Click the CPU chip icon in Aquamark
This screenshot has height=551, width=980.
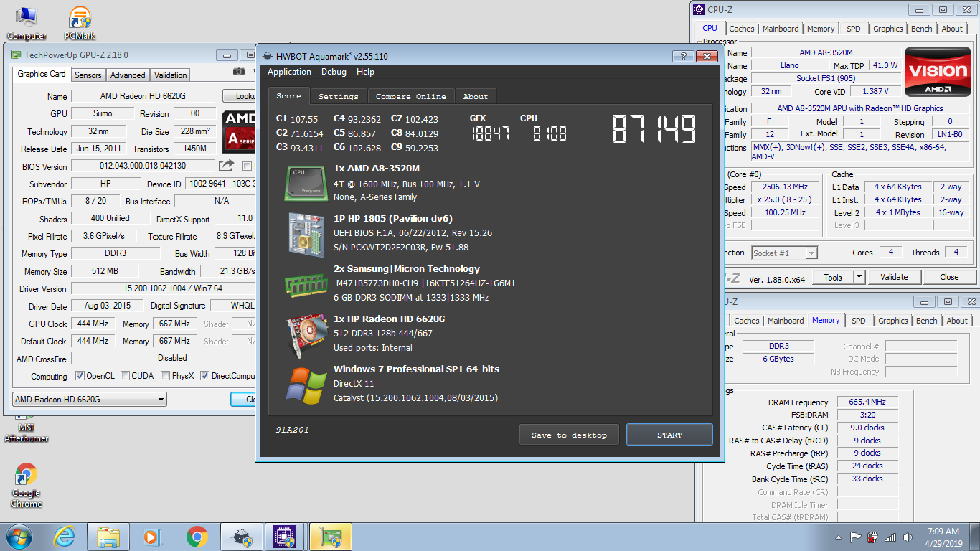click(x=306, y=183)
